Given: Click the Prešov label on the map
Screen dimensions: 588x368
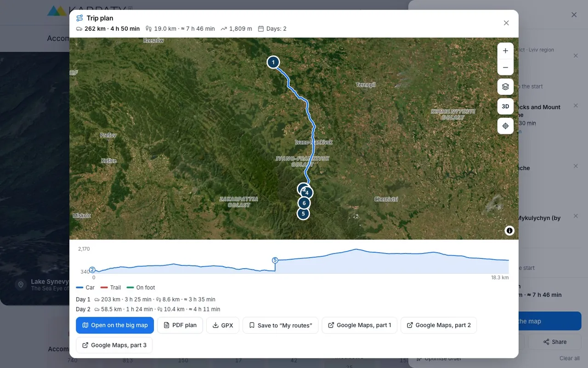Looking at the screenshot, I should (x=108, y=135).
